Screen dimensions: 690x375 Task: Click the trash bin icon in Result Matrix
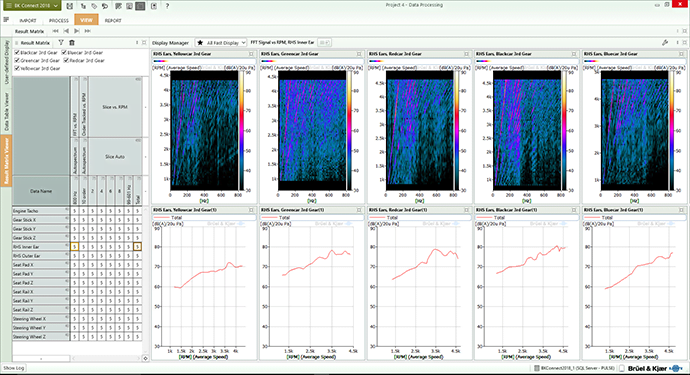tap(72, 43)
